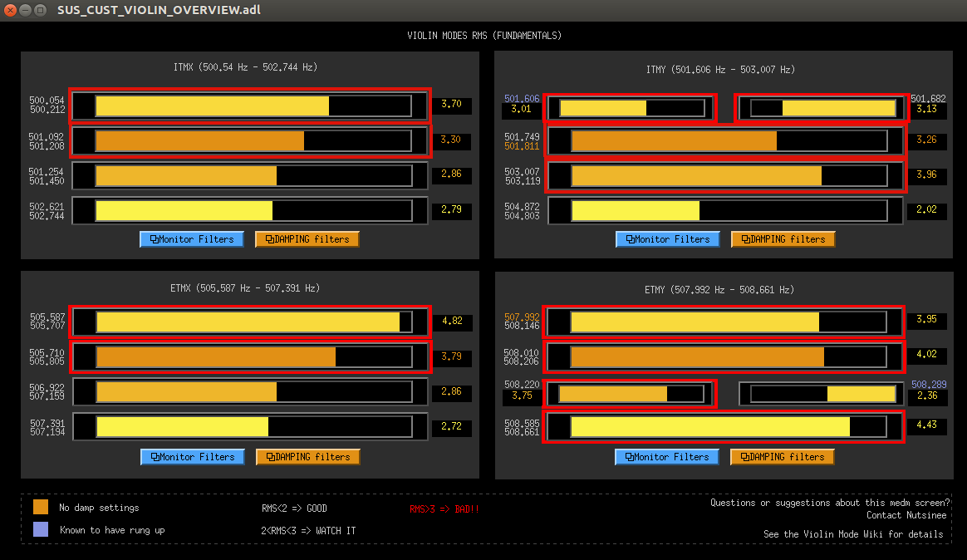Open DAMPING filters in ITMY panel
Viewport: 967px width, 560px height.
(x=783, y=239)
